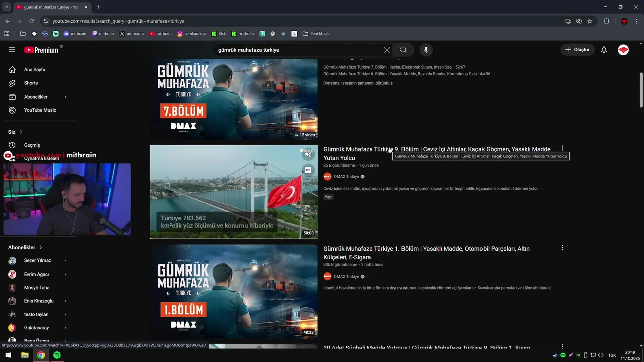The width and height of the screenshot is (644, 362).
Task: Open Sezer Yılmaz channel subscription
Action: (38, 260)
